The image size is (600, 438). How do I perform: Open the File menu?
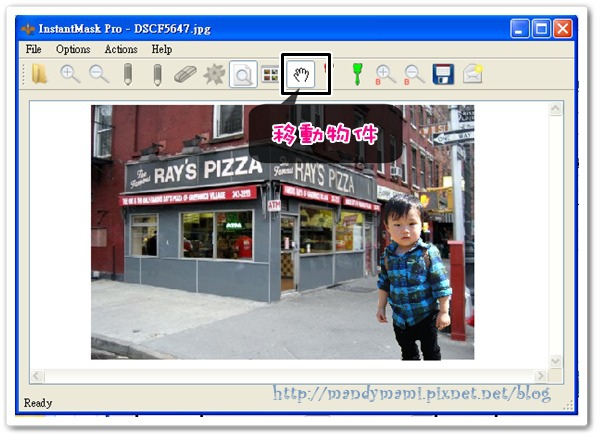(x=33, y=49)
